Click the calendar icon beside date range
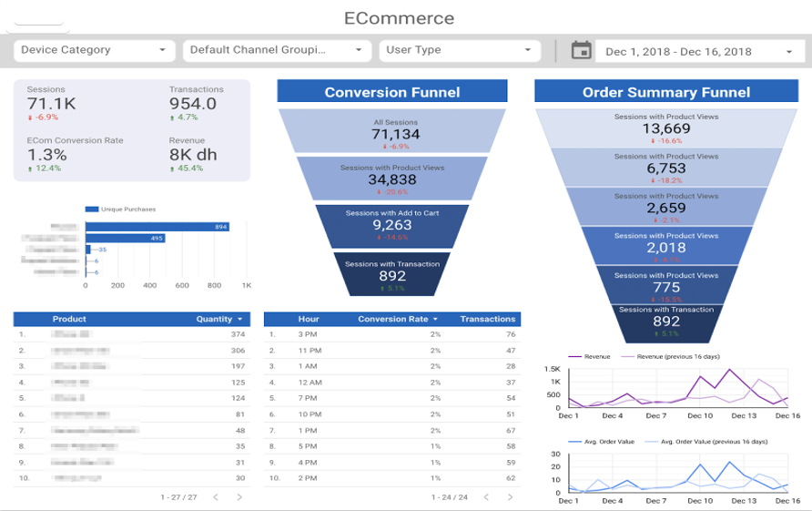812x511 pixels. coord(581,50)
